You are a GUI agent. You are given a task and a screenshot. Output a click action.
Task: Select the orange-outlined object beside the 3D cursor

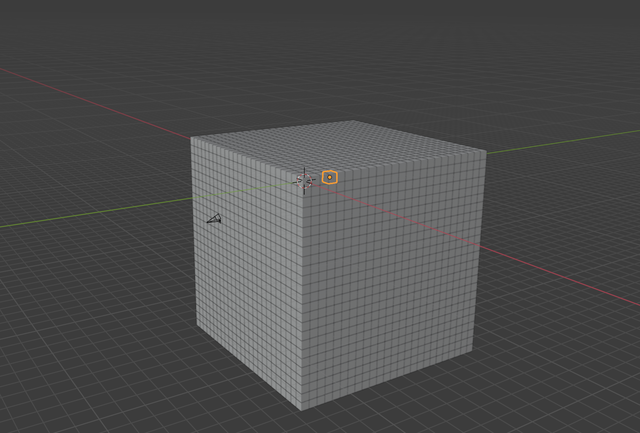tap(330, 178)
